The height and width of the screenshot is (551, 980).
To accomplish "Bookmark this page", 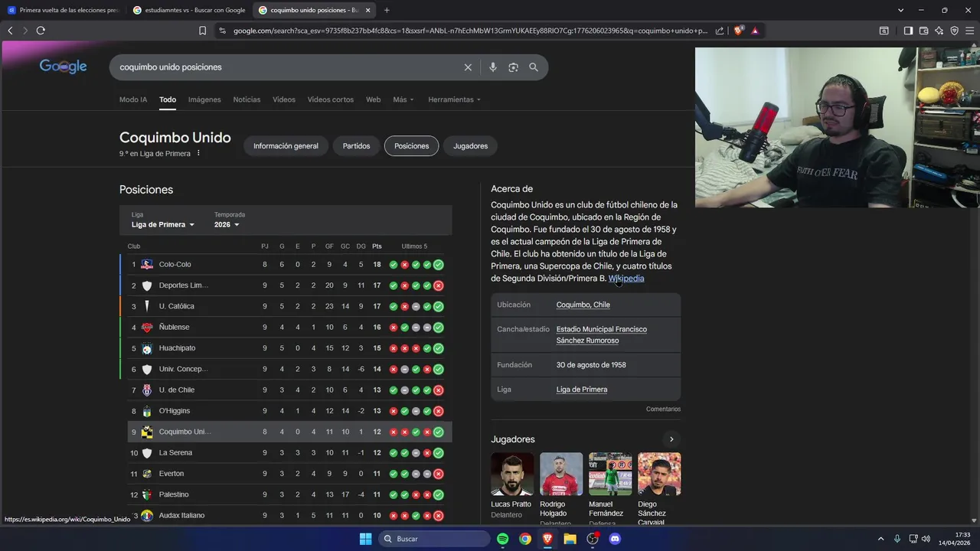I will pyautogui.click(x=202, y=31).
